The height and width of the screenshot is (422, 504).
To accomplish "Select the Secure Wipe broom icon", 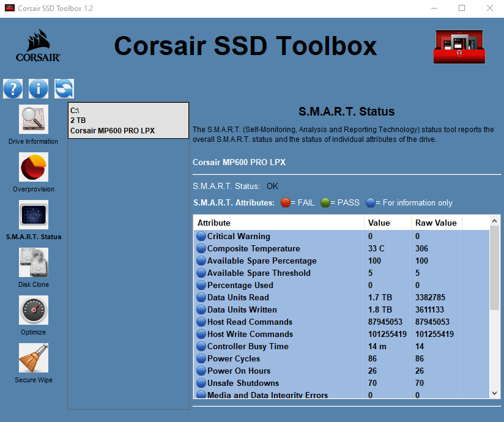I will click(x=33, y=358).
